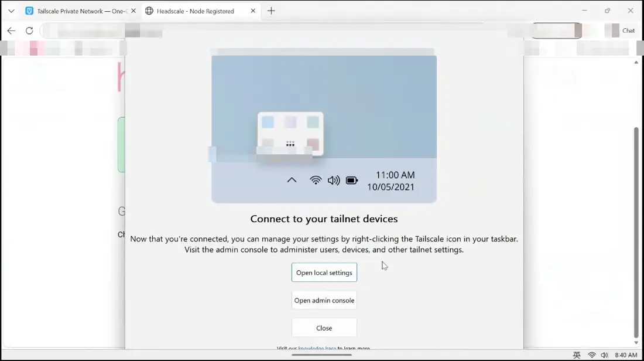The height and width of the screenshot is (361, 644).
Task: Open local settings from the dialog
Action: click(x=324, y=273)
